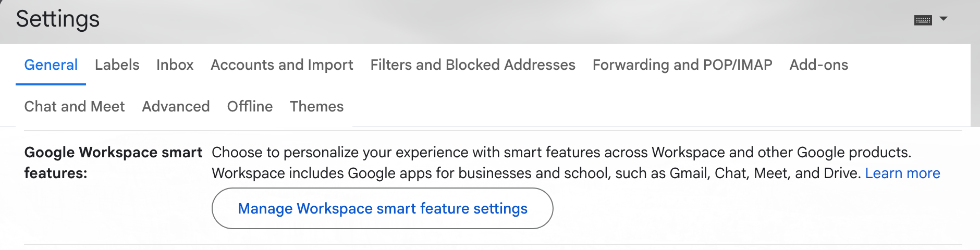
Task: Click Manage Workspace smart feature settings
Action: click(x=382, y=208)
